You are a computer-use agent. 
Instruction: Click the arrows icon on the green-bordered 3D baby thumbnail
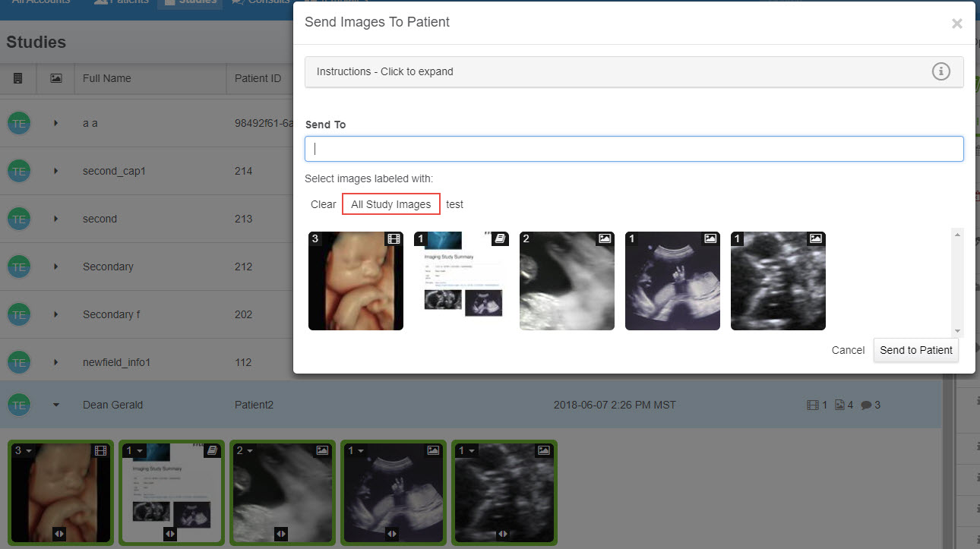pos(59,534)
